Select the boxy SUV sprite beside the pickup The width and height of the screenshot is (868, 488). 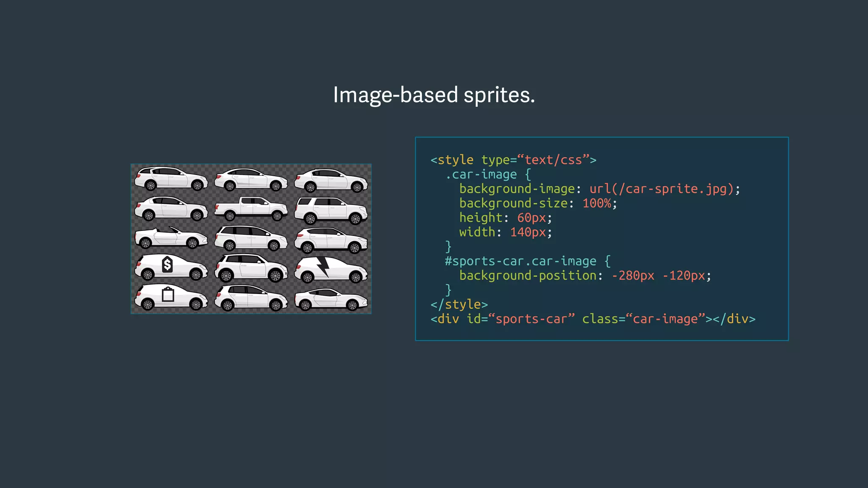point(331,210)
